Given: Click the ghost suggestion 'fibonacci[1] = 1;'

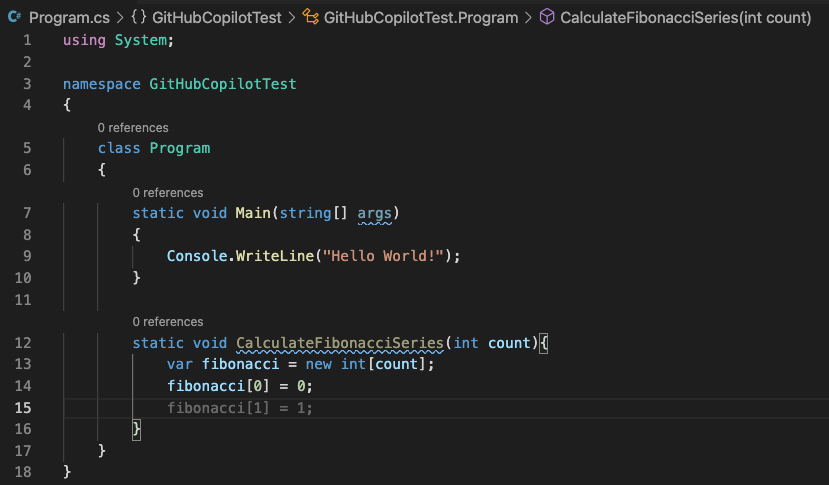Looking at the screenshot, I should tap(240, 408).
